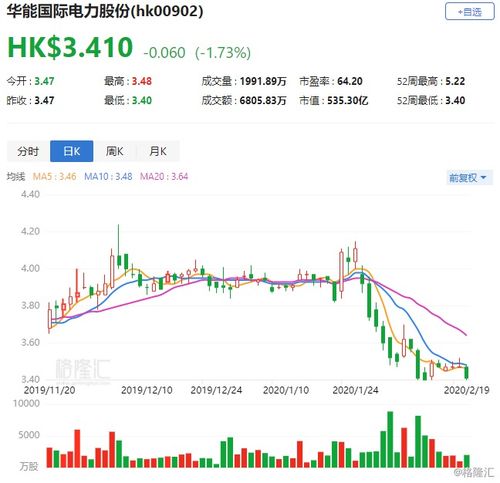Click the 成交量 volume 1991.89万
Viewport: 500px width, 483px height.
point(263,81)
